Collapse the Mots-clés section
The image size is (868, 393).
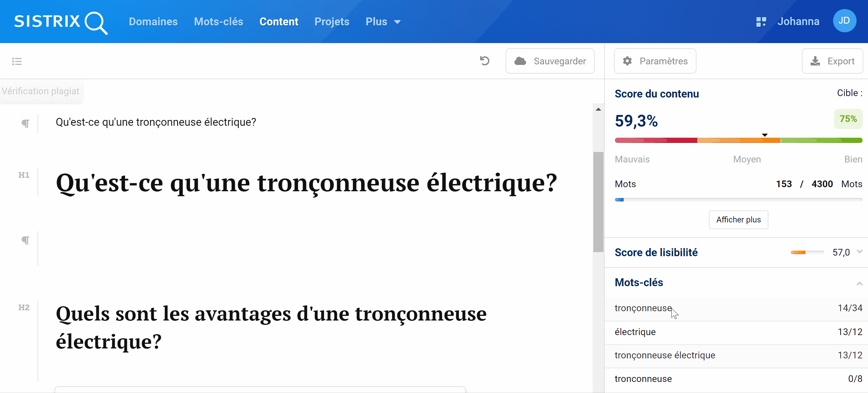pos(860,284)
